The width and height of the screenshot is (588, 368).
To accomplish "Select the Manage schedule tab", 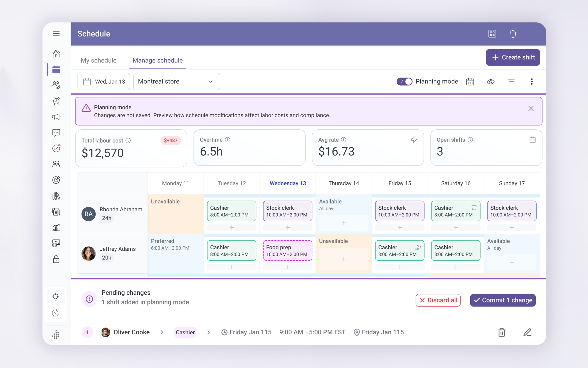I will click(x=158, y=60).
